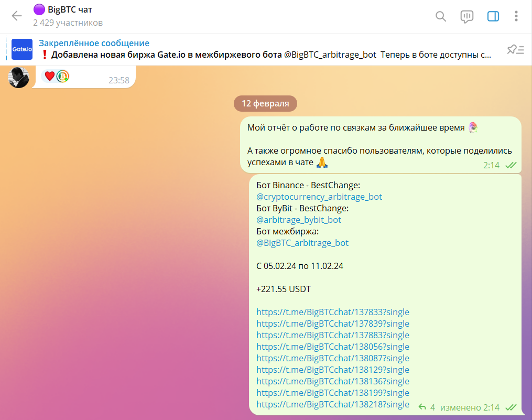The image size is (532, 420).
Task: Click the 'Бот межбиржа:' label
Action: (288, 231)
